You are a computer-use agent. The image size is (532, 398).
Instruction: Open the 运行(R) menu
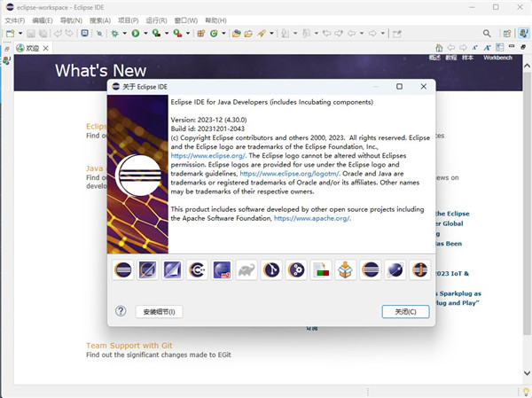coord(156,20)
